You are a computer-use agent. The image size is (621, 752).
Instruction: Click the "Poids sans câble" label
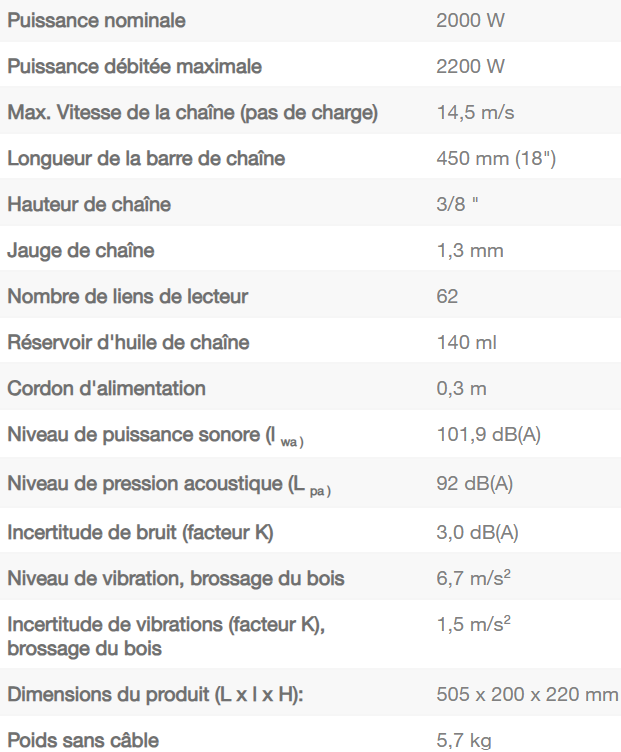pos(83,741)
